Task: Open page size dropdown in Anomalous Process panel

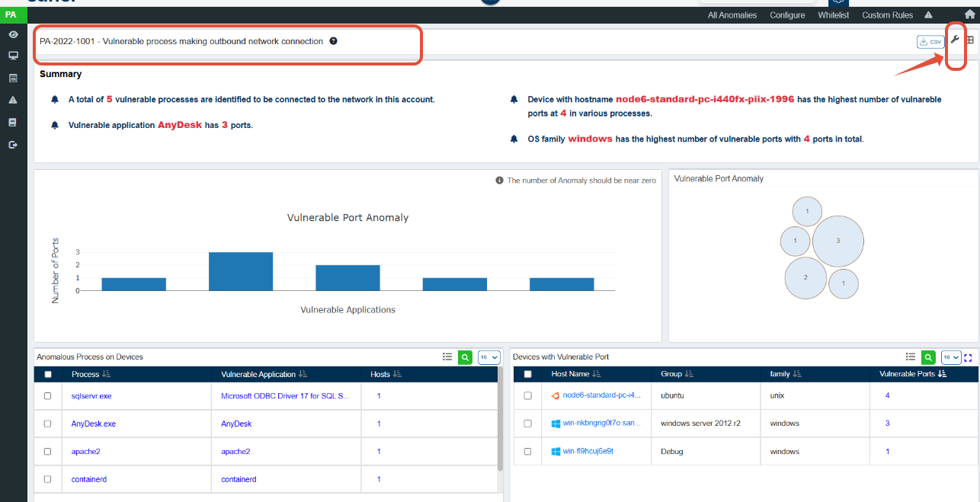Action: point(488,357)
